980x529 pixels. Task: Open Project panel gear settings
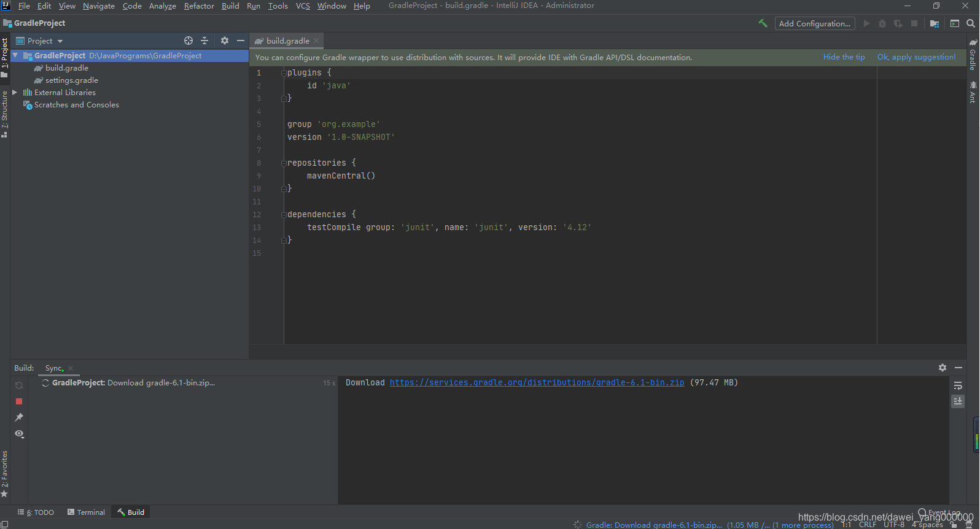pyautogui.click(x=225, y=41)
